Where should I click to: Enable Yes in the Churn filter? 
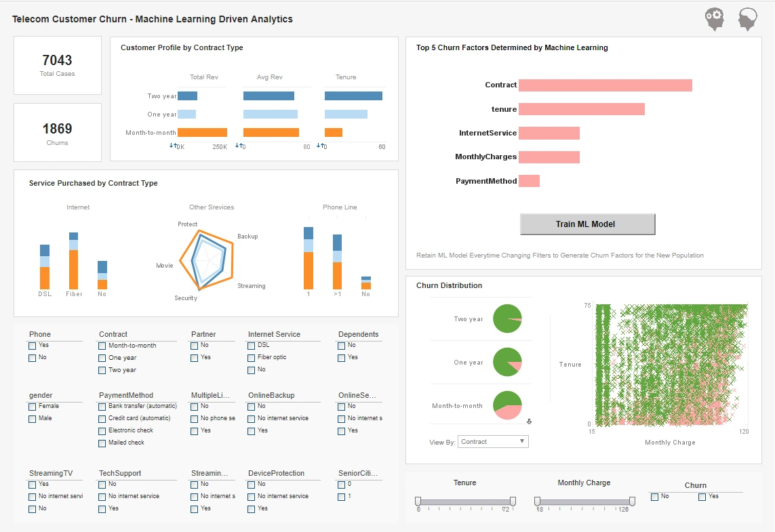click(x=700, y=496)
